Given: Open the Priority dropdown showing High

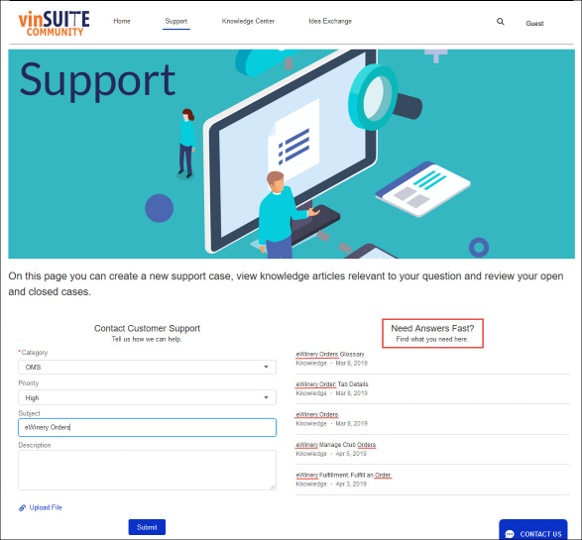Looking at the screenshot, I should (x=147, y=397).
